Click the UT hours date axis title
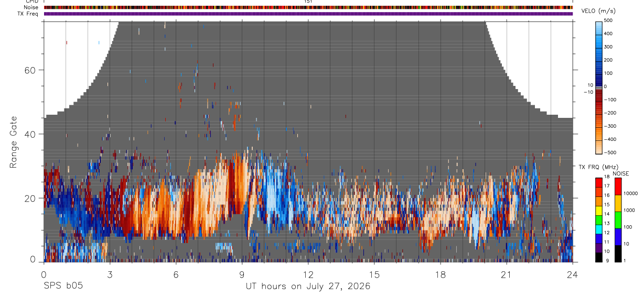The image size is (644, 297). (x=308, y=287)
